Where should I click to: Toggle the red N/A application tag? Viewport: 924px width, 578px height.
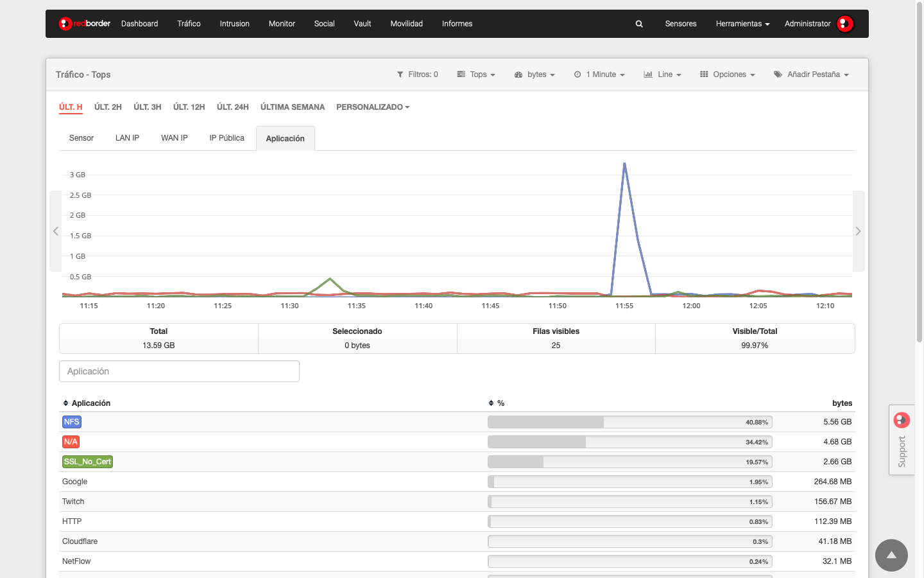(x=71, y=442)
